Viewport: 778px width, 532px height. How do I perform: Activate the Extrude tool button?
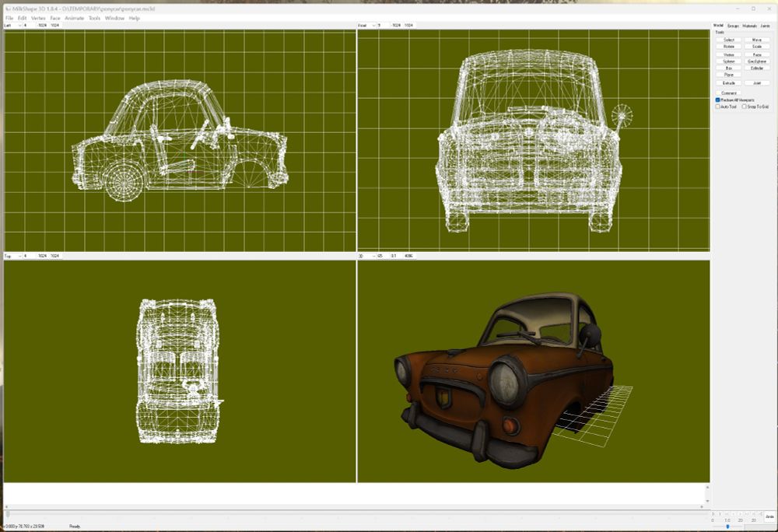coord(729,83)
